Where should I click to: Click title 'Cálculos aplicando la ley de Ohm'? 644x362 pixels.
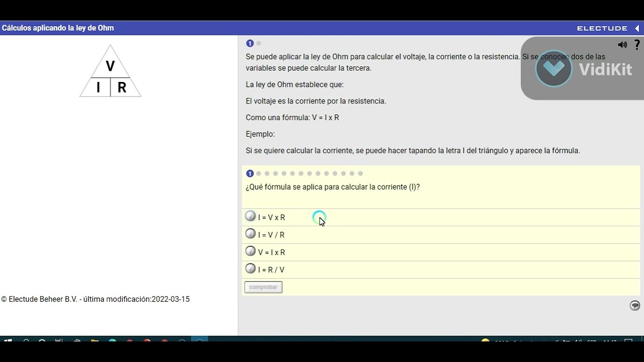[x=58, y=28]
